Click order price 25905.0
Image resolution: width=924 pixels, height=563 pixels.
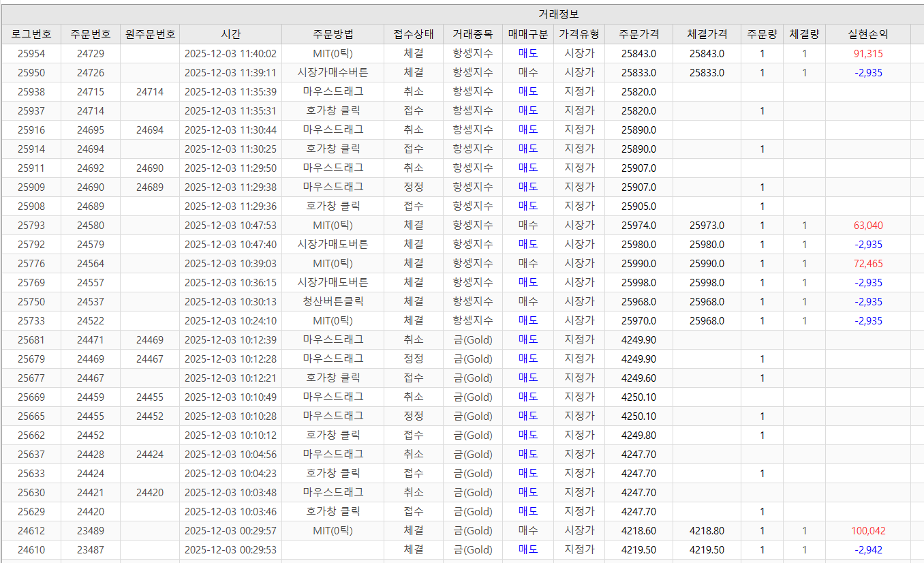coord(638,206)
